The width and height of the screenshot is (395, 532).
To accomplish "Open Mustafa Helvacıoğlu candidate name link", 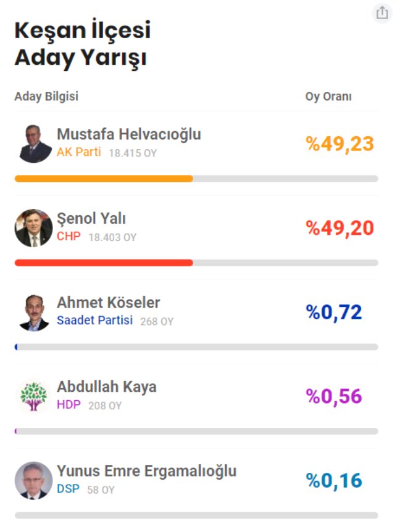I will click(x=128, y=134).
